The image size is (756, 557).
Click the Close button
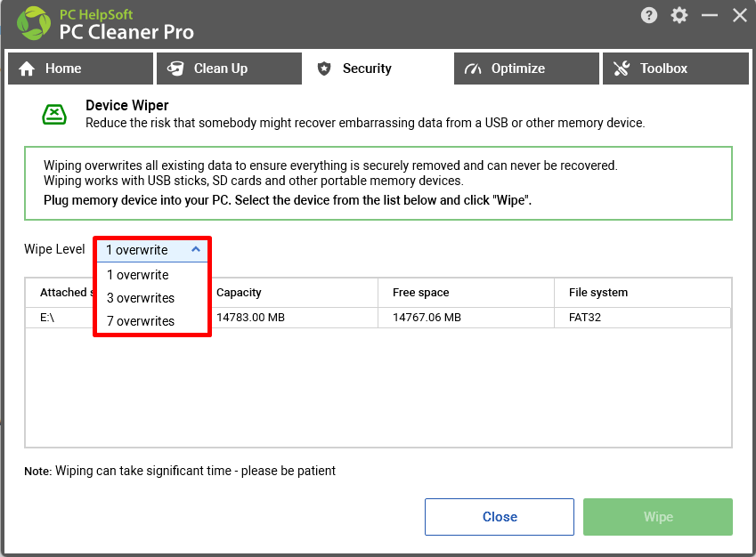tap(500, 517)
